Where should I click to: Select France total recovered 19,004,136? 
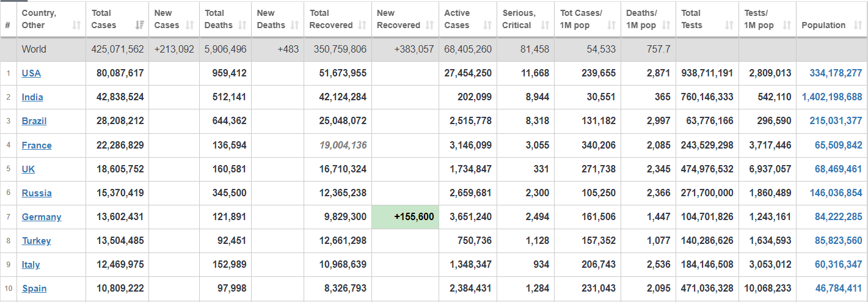coord(343,145)
